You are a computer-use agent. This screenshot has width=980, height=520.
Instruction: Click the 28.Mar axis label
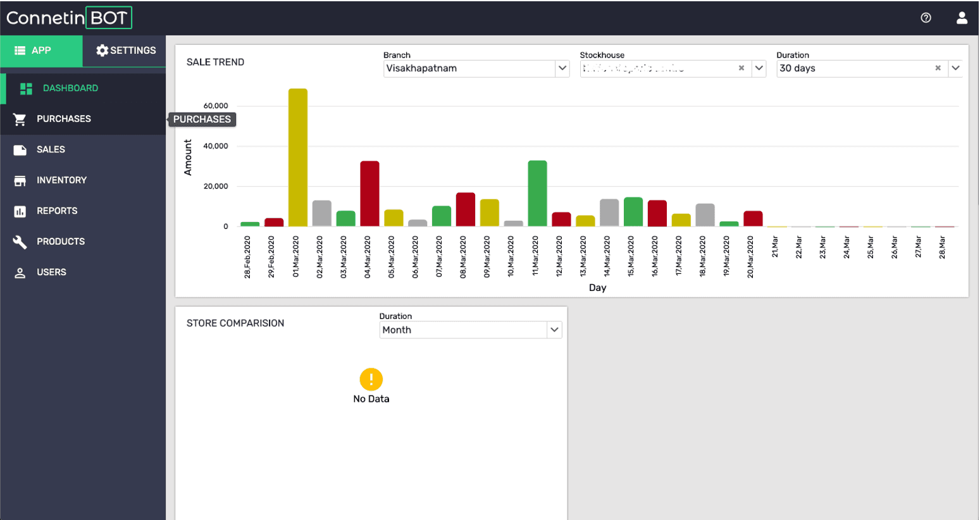(942, 247)
